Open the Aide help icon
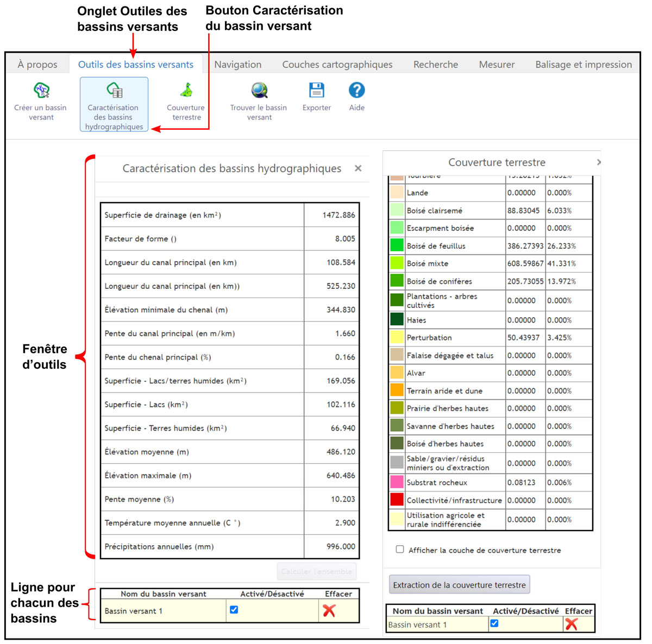Screen dimensions: 652x644 coord(356,90)
